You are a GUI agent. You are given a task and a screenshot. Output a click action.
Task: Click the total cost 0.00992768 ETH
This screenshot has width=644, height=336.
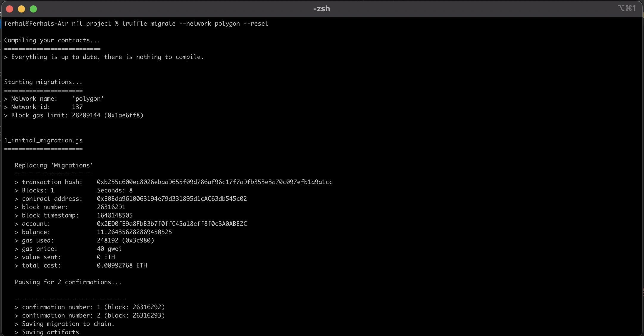coord(122,265)
